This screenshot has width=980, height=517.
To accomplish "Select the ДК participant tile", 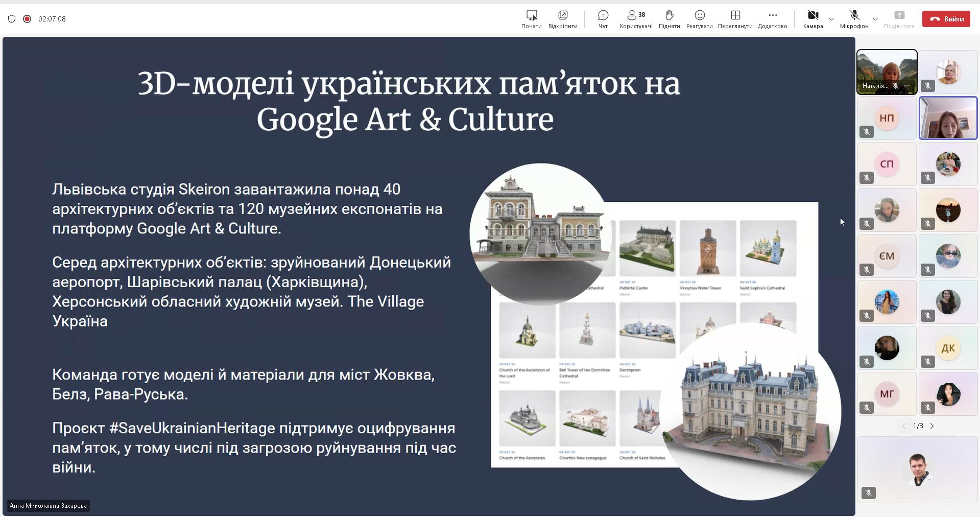I will tap(948, 348).
